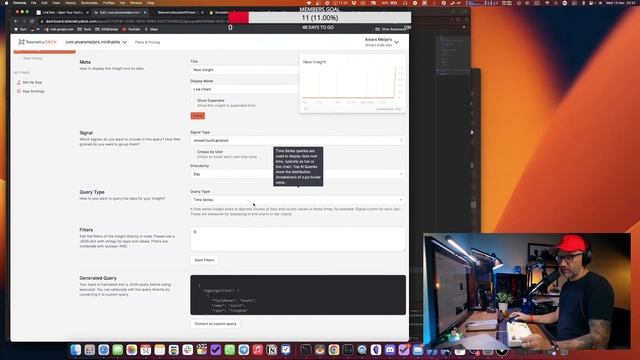Image resolution: width=640 pixels, height=360 pixels.
Task: Open Google Chrome from the dock
Action: [334, 350]
